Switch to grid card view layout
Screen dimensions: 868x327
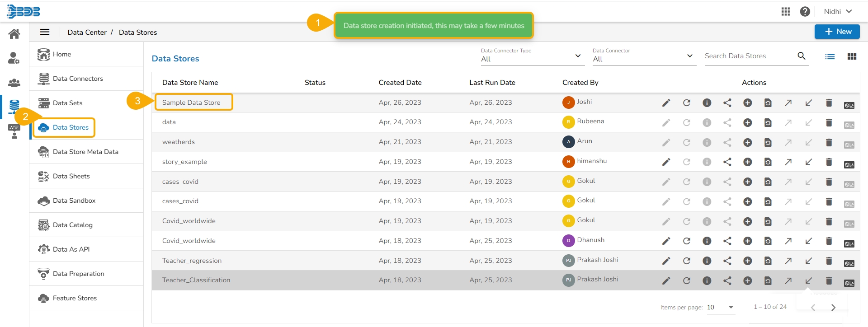pos(852,56)
